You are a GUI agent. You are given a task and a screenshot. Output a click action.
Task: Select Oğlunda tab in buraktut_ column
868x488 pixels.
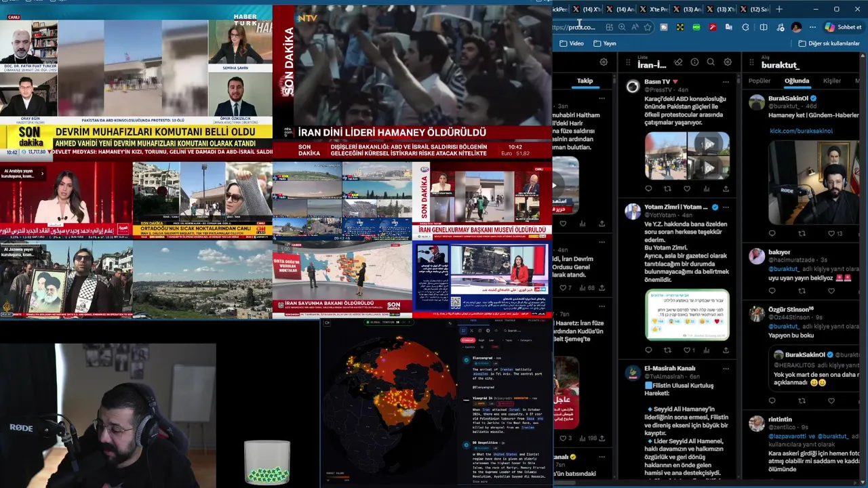click(x=797, y=81)
